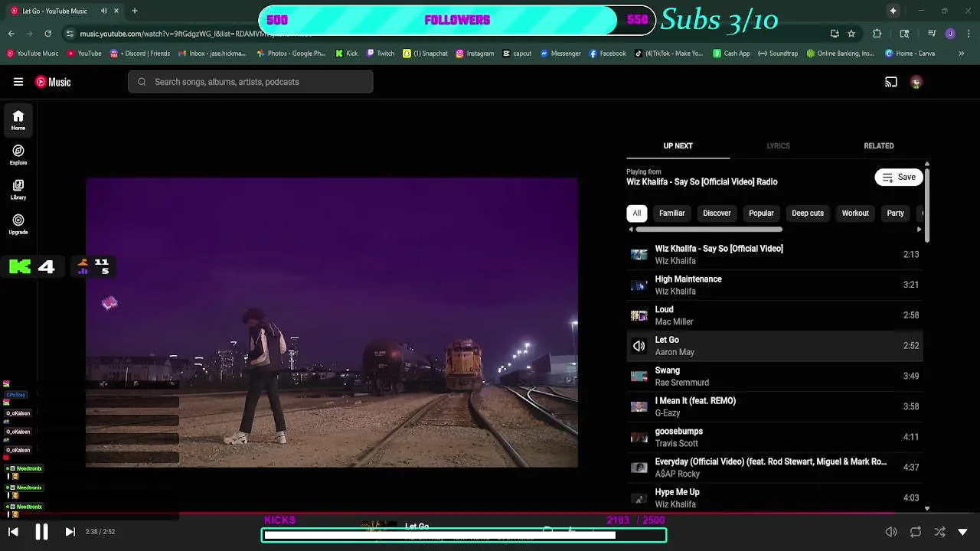This screenshot has height=551, width=980.
Task: Open a new browser tab with the plus
Action: click(x=135, y=11)
